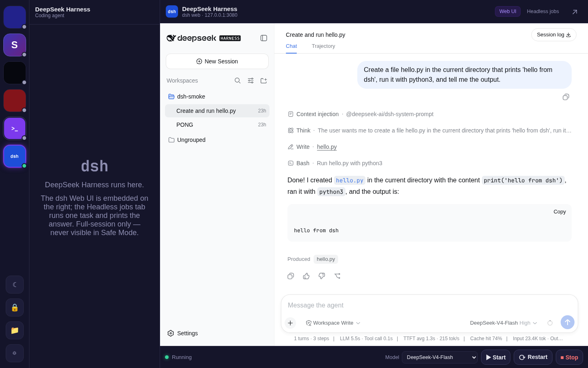Click New Session button
The image size is (588, 368).
click(x=217, y=61)
